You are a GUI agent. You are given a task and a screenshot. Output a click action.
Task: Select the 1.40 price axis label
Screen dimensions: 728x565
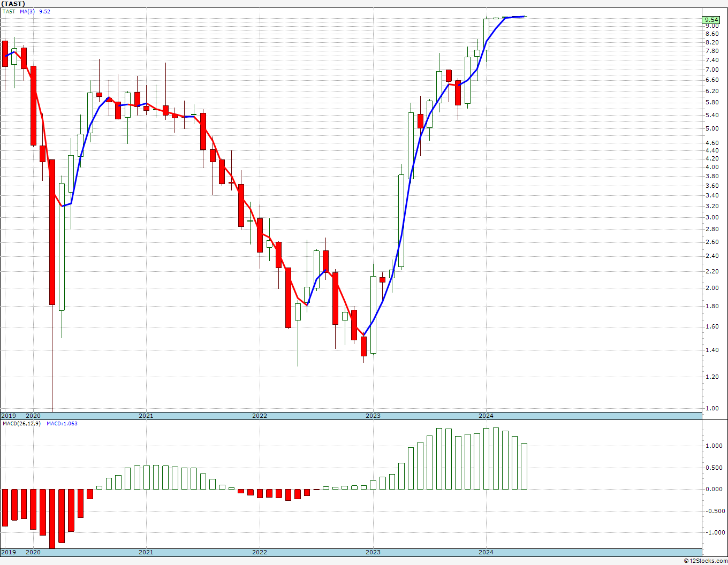tap(711, 350)
